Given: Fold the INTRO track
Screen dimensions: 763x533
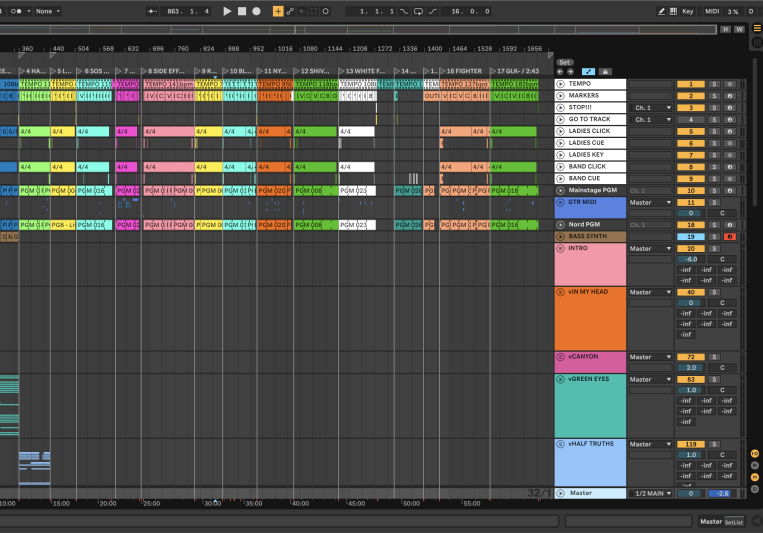Looking at the screenshot, I should point(560,248).
